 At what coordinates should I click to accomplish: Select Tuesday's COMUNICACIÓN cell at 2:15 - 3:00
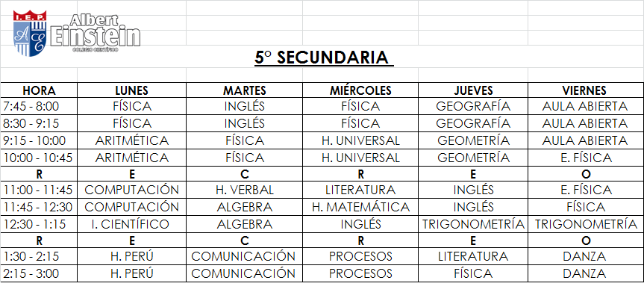tap(244, 273)
